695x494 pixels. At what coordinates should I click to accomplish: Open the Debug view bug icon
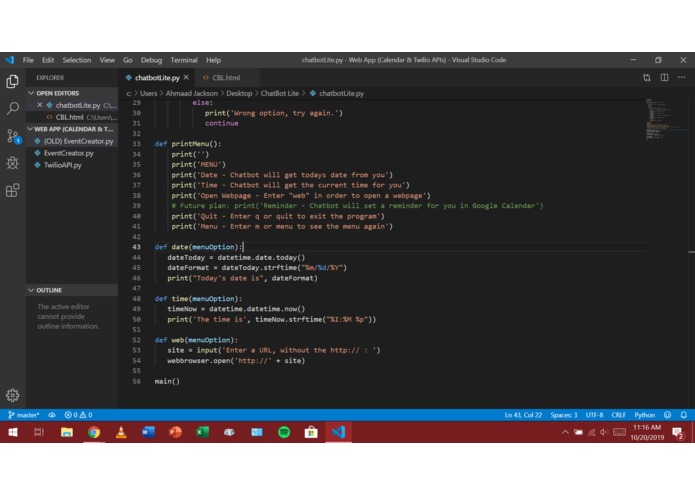(12, 163)
